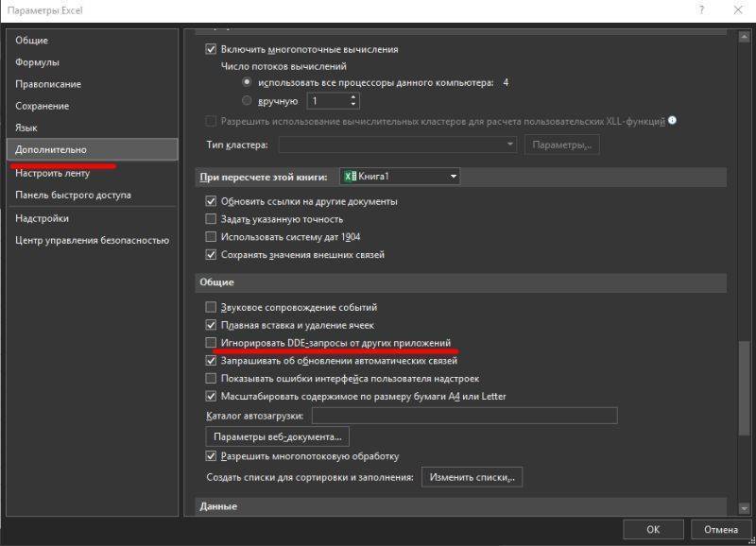Click the Разрешить использование вычислительных кластеров checkbox
Viewport: 756px width, 546px height.
(x=211, y=121)
